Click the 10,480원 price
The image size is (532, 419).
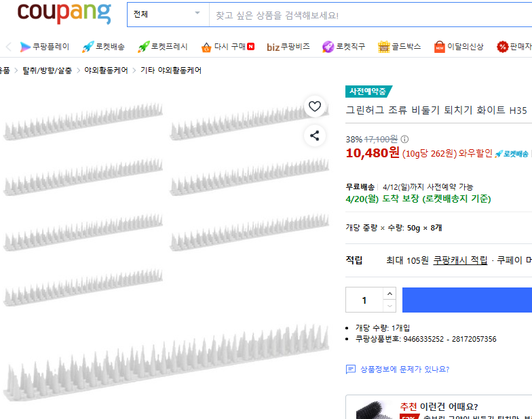(372, 153)
